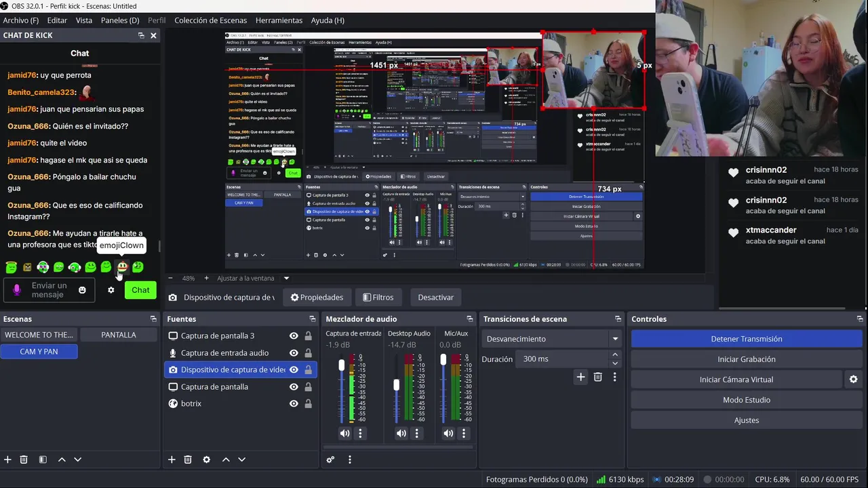Click Iniciar Grabación button
This screenshot has width=868, height=488.
747,359
